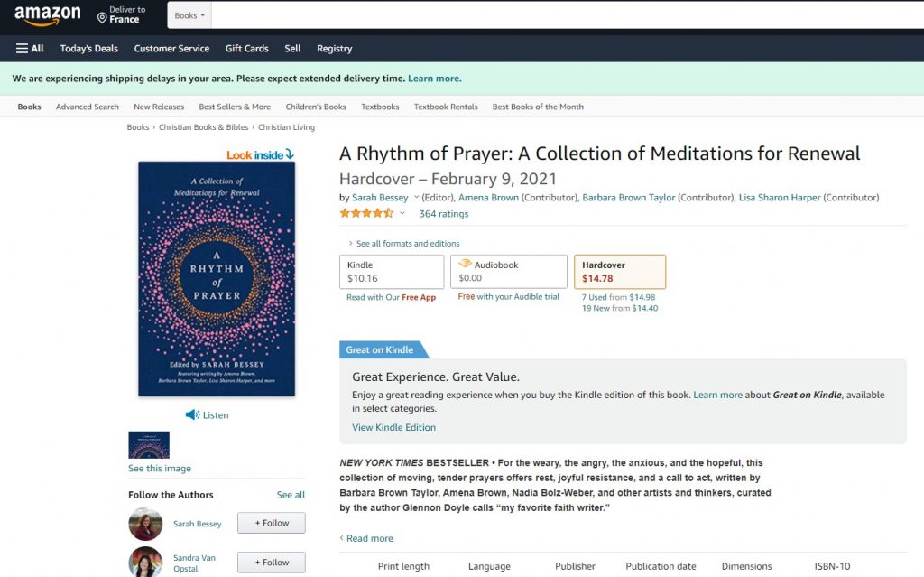Click Sarah Bessey's author photo
The height and width of the screenshot is (577, 924).
(145, 524)
